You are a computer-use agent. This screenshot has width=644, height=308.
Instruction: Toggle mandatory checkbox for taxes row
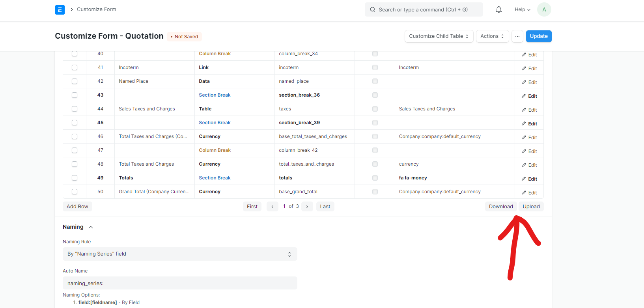tap(375, 109)
